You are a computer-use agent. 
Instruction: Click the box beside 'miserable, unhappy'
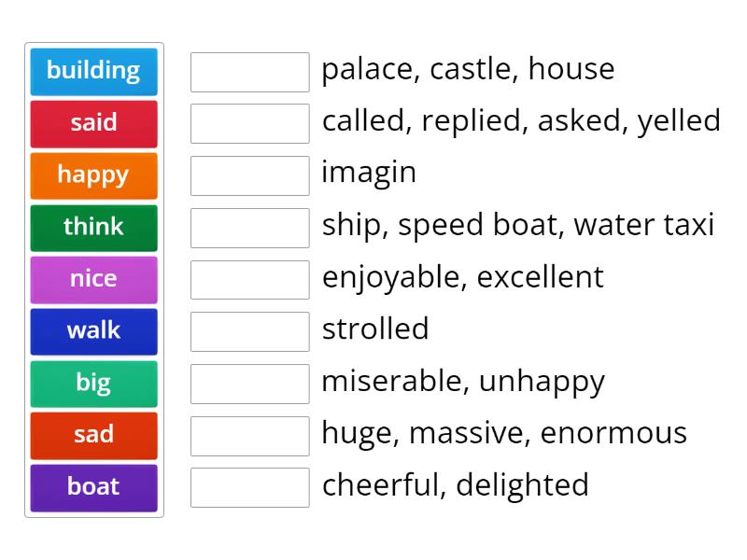pos(248,382)
